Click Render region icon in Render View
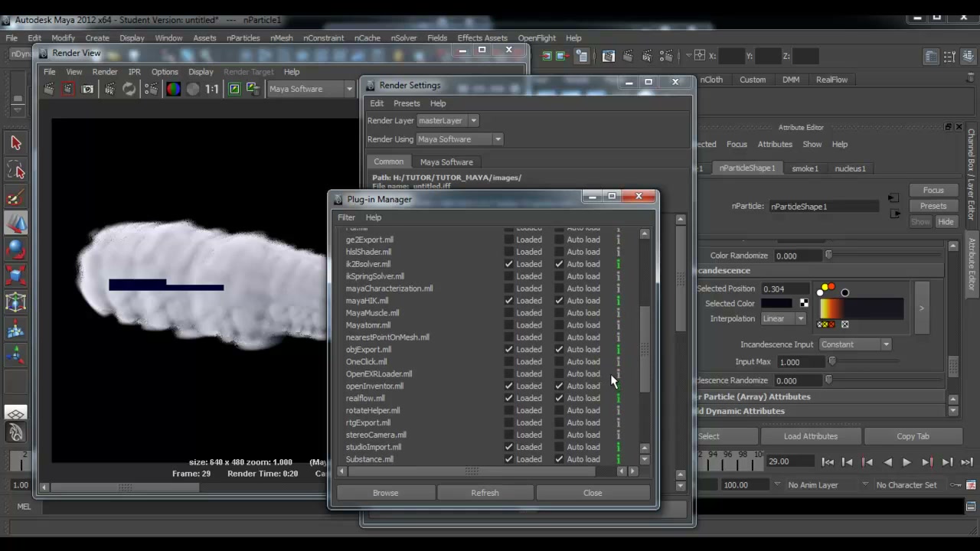 [68, 89]
